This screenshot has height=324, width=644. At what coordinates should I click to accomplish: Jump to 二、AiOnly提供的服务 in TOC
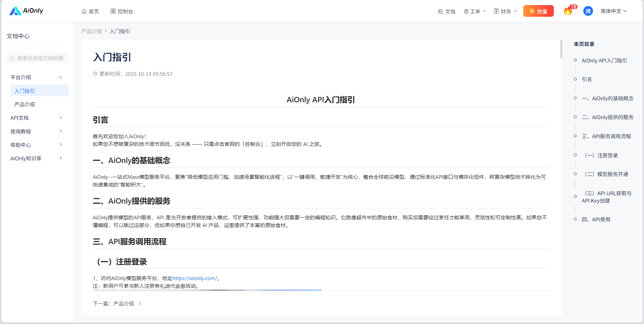(x=607, y=117)
